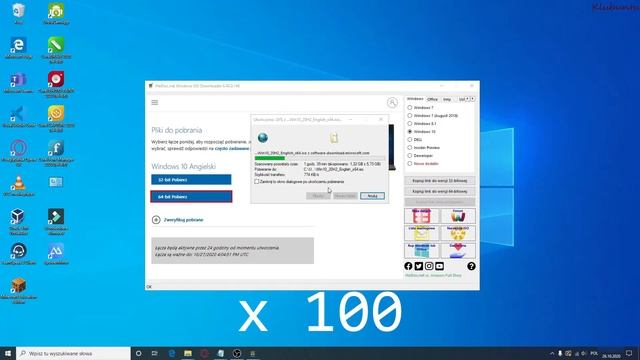Open Microsoft Edge desktop shortcut

[x=18, y=48]
